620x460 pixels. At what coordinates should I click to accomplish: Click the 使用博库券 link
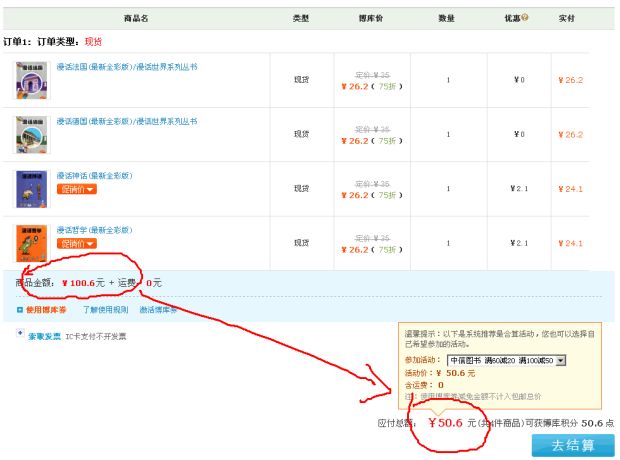tap(47, 310)
